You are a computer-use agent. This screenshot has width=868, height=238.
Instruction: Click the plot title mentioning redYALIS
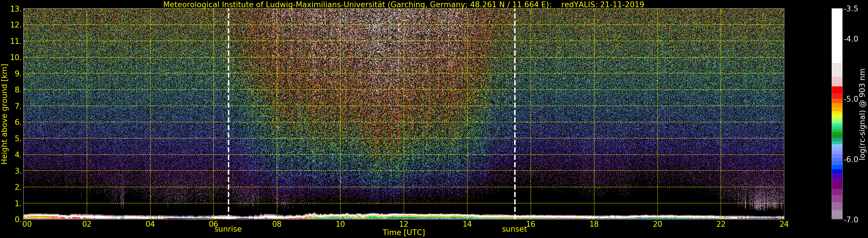point(404,4)
